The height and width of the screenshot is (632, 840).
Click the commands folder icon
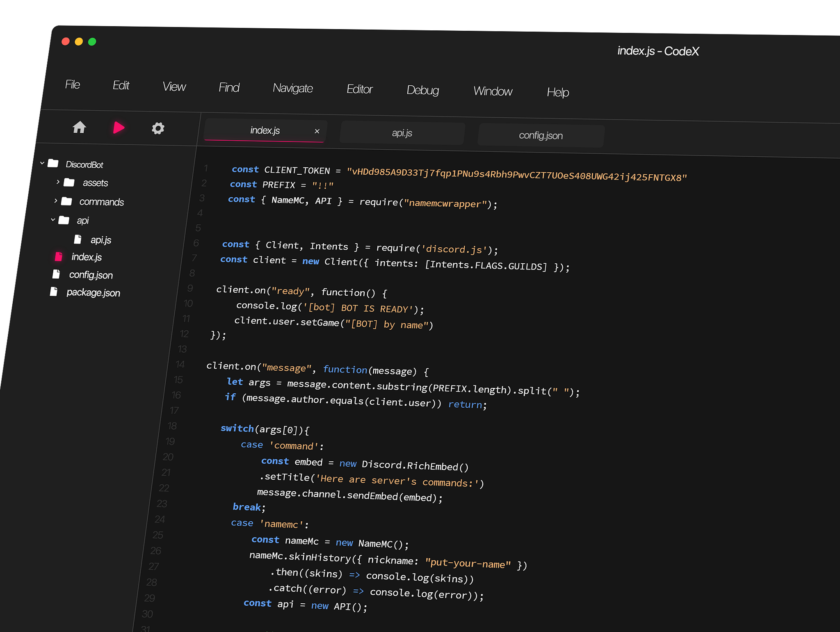tap(67, 201)
